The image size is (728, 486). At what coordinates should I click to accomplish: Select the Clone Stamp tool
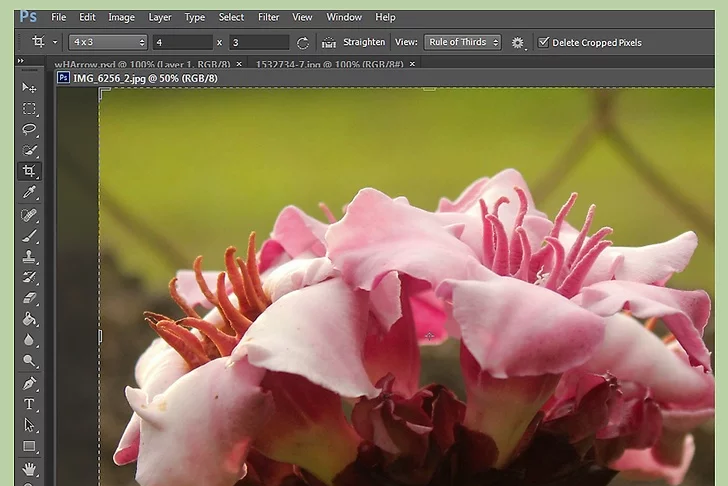pos(29,256)
